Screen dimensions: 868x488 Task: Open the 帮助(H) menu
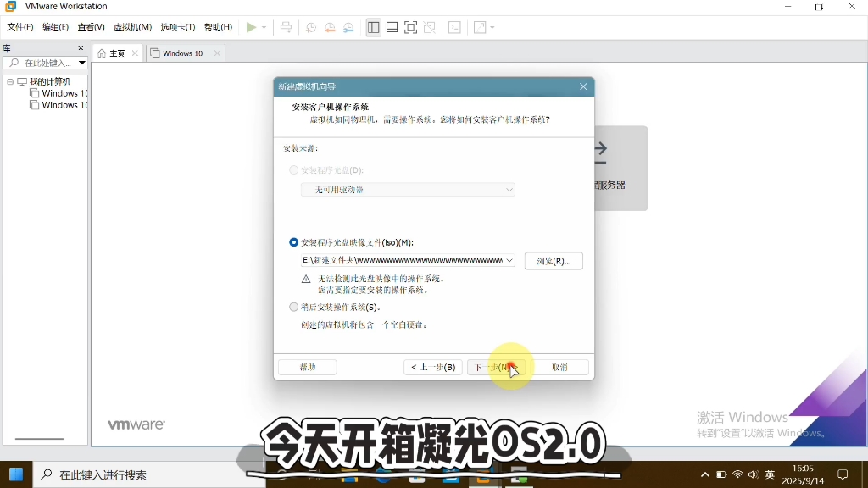coord(218,27)
